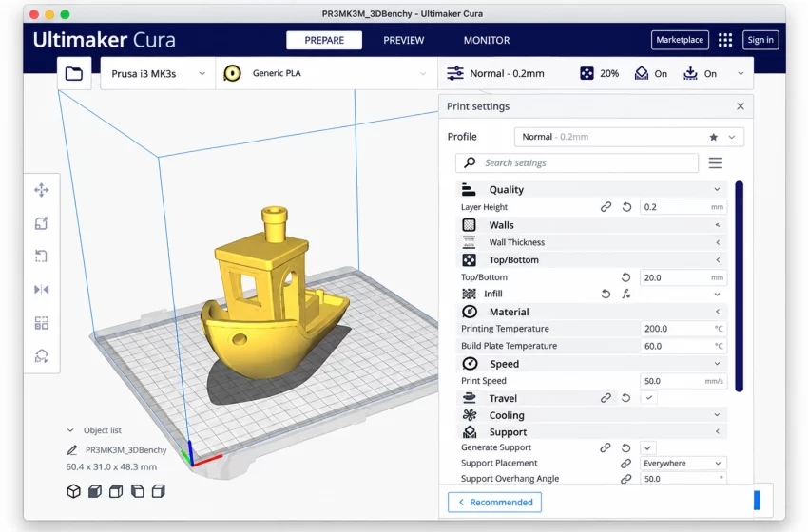The height and width of the screenshot is (532, 808).
Task: Toggle the Travel row checkbox
Action: click(649, 398)
